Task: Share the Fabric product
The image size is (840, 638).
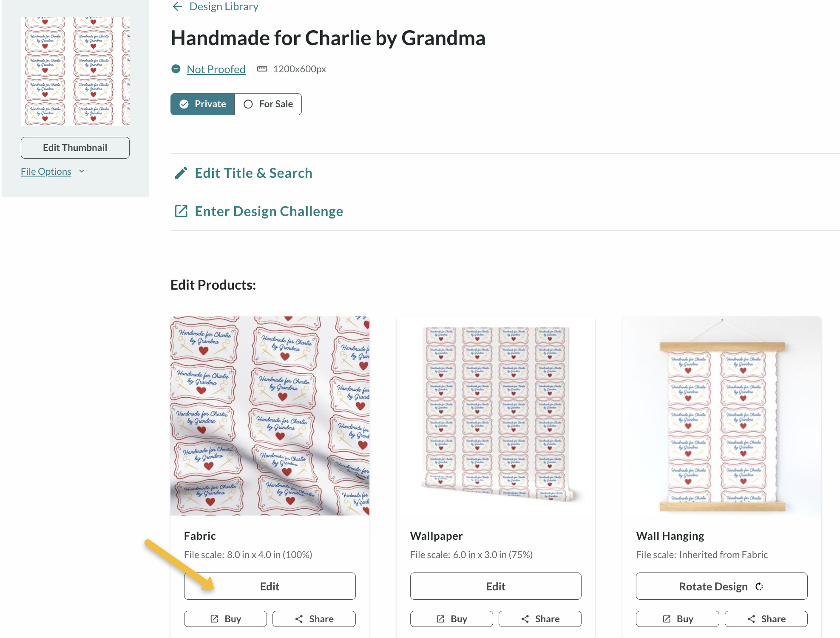Action: [x=314, y=619]
